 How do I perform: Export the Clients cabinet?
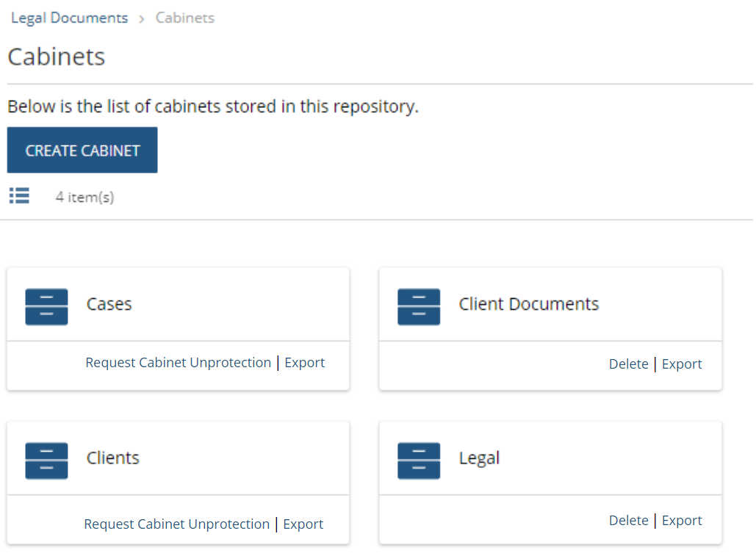click(303, 524)
